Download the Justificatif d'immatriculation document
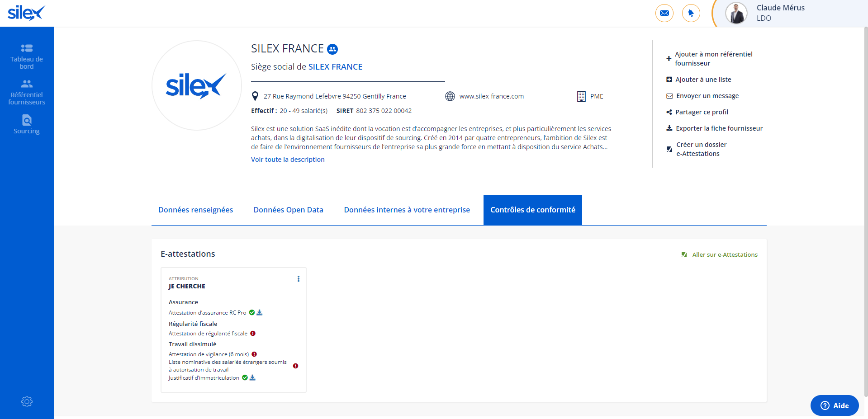Screen dimensions: 868x419 pos(252,378)
